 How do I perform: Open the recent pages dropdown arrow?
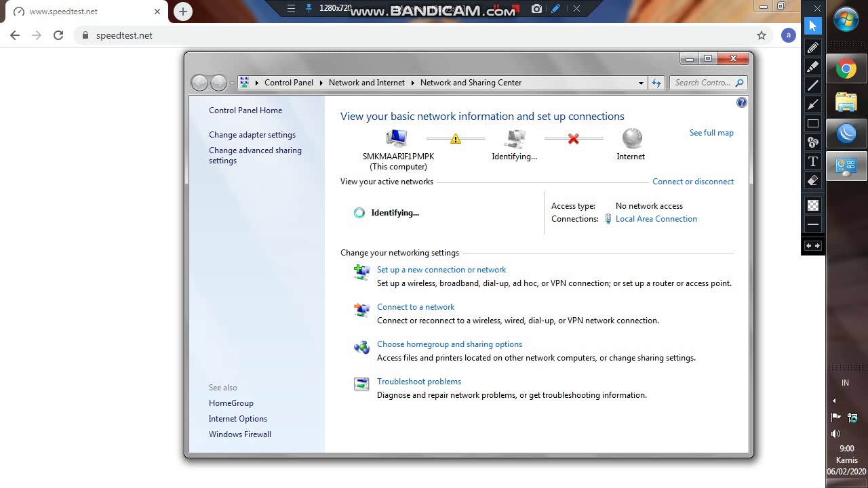point(232,83)
